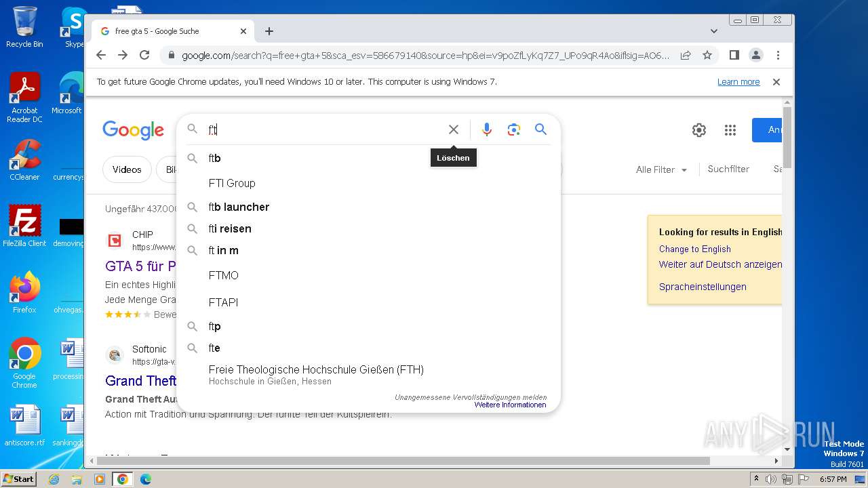Click the blue Anmelden button

click(767, 129)
